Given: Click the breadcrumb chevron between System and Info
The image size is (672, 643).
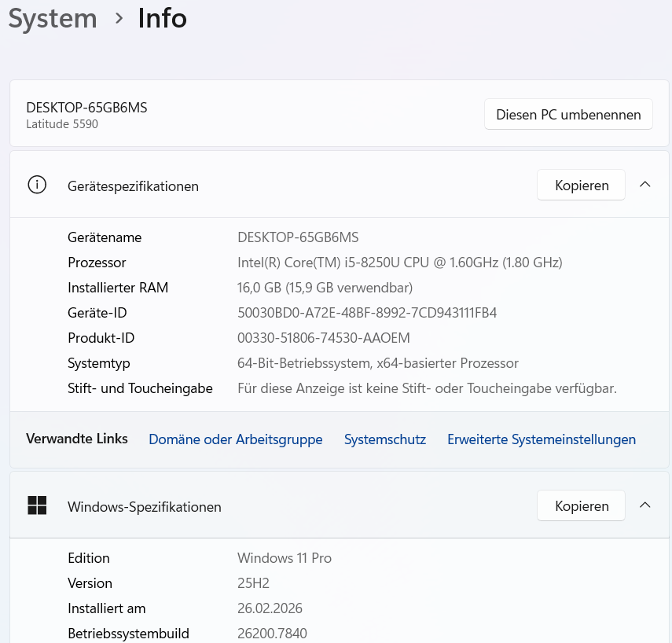Looking at the screenshot, I should coord(119,18).
